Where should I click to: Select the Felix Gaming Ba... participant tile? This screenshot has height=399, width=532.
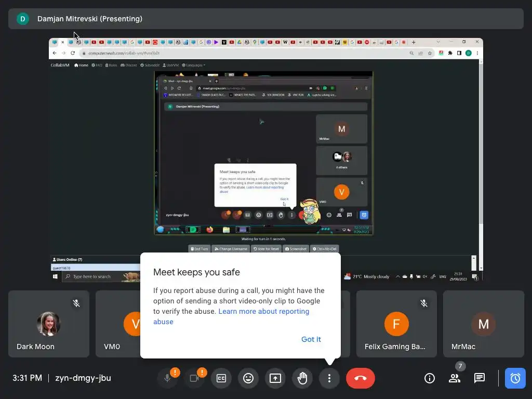(396, 324)
